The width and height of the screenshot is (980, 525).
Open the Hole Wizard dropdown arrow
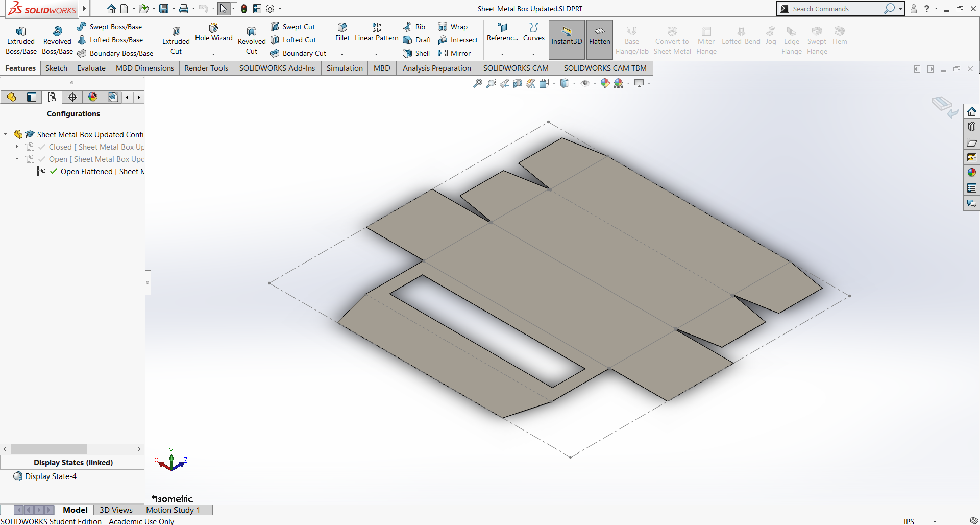click(213, 54)
